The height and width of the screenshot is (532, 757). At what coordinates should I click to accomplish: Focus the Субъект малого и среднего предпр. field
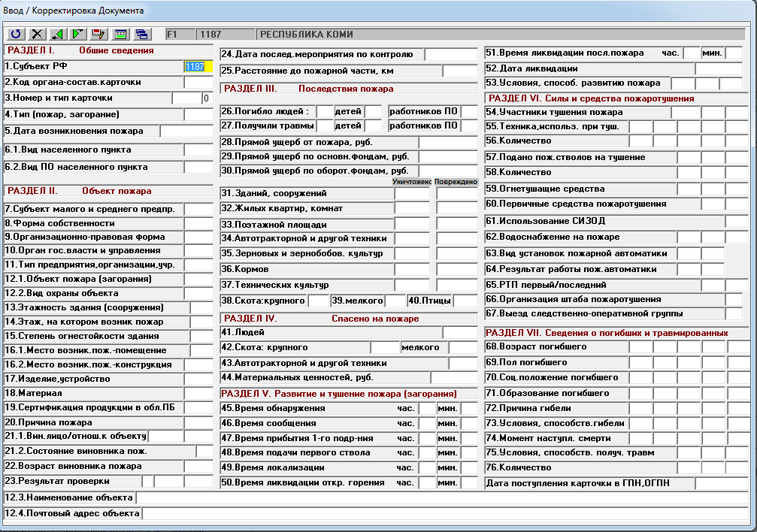pos(198,209)
